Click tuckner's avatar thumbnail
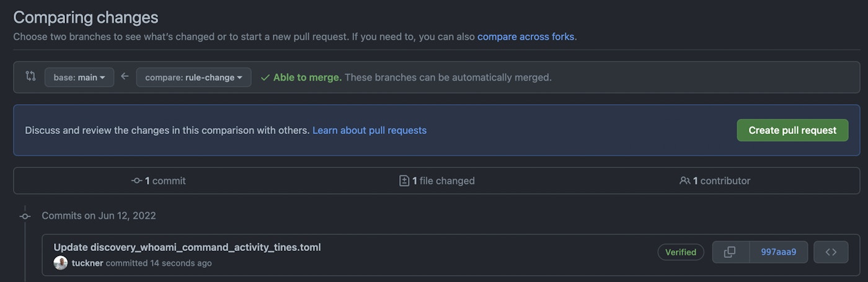This screenshot has width=868, height=282. [61, 263]
